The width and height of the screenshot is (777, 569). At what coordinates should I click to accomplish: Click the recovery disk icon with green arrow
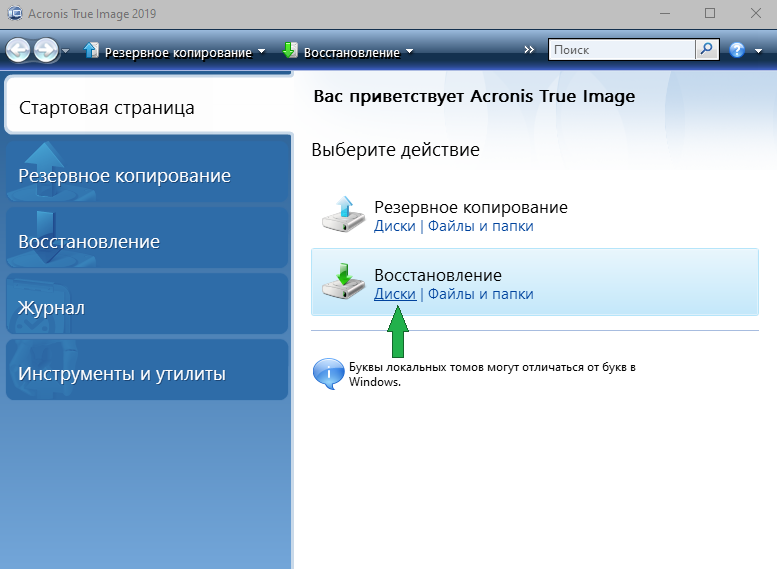(x=343, y=282)
